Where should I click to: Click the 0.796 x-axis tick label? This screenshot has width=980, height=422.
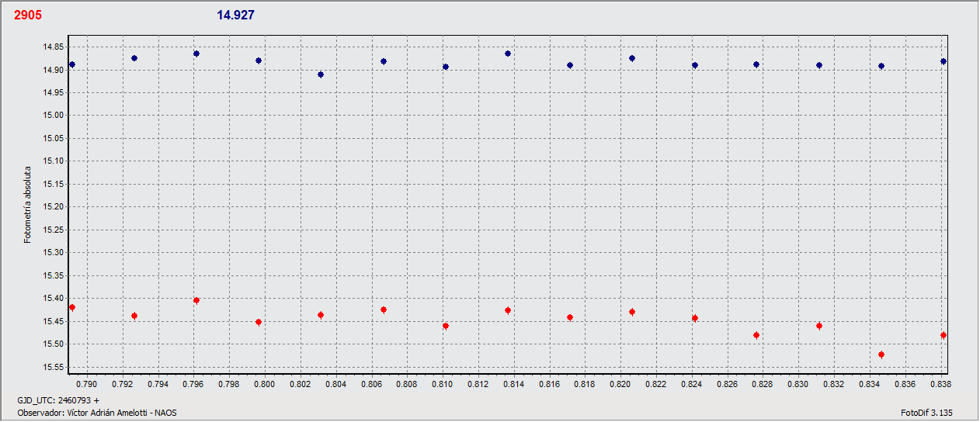pos(193,384)
